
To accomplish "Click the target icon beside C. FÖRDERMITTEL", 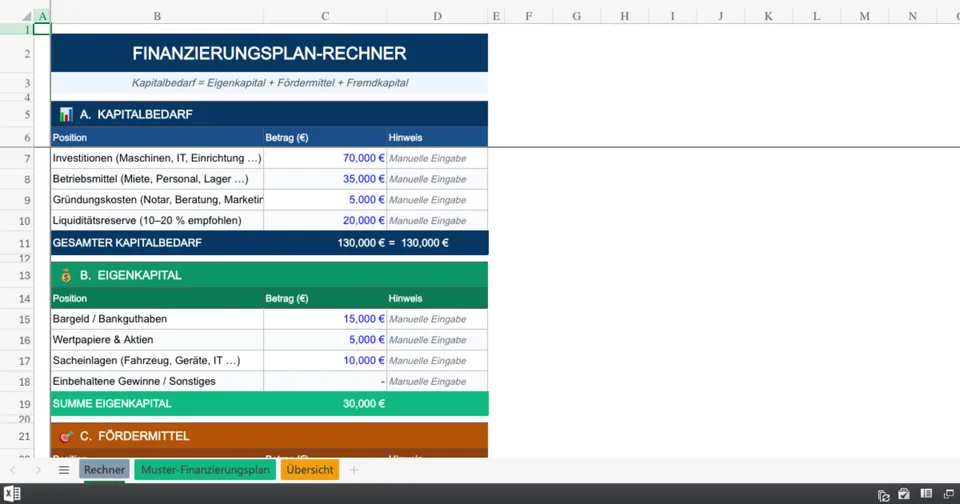I will (x=66, y=437).
